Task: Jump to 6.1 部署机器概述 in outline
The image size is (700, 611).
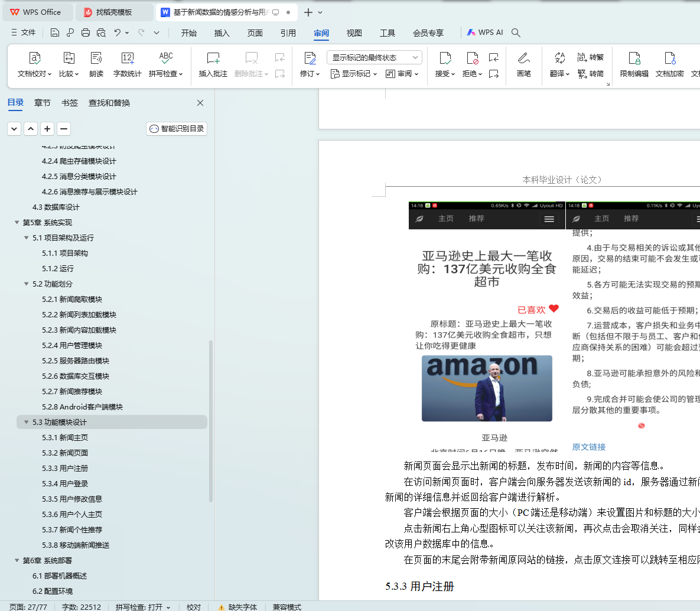Action: [x=60, y=576]
